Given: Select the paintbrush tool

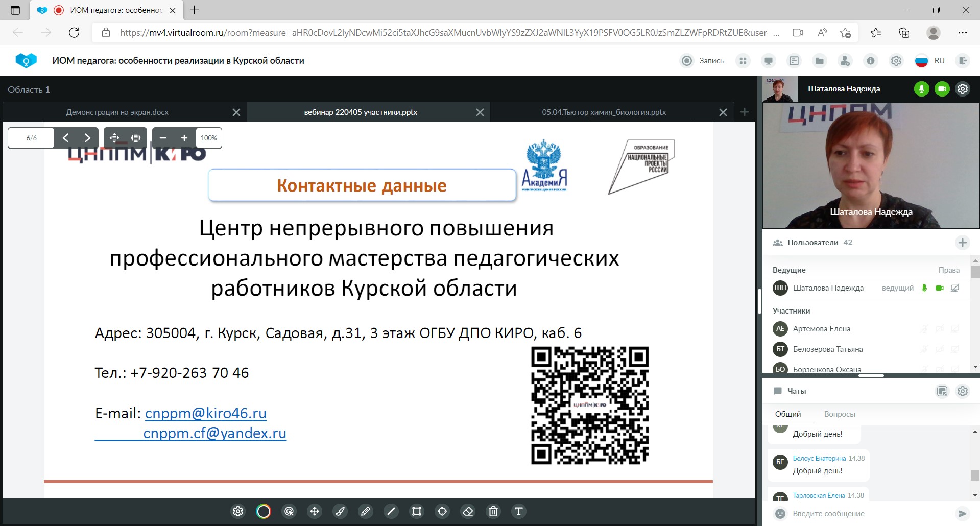Looking at the screenshot, I should 340,511.
